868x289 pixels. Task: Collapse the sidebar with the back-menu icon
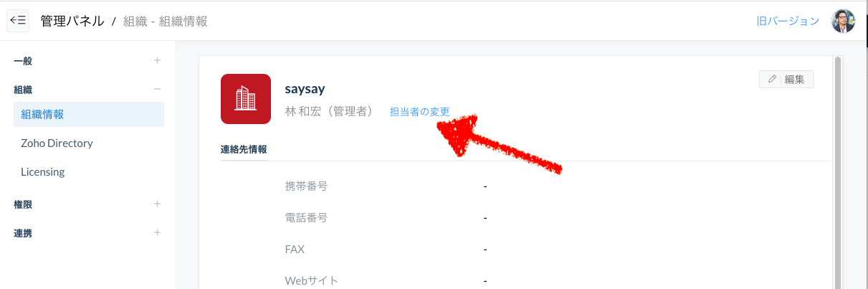point(18,21)
